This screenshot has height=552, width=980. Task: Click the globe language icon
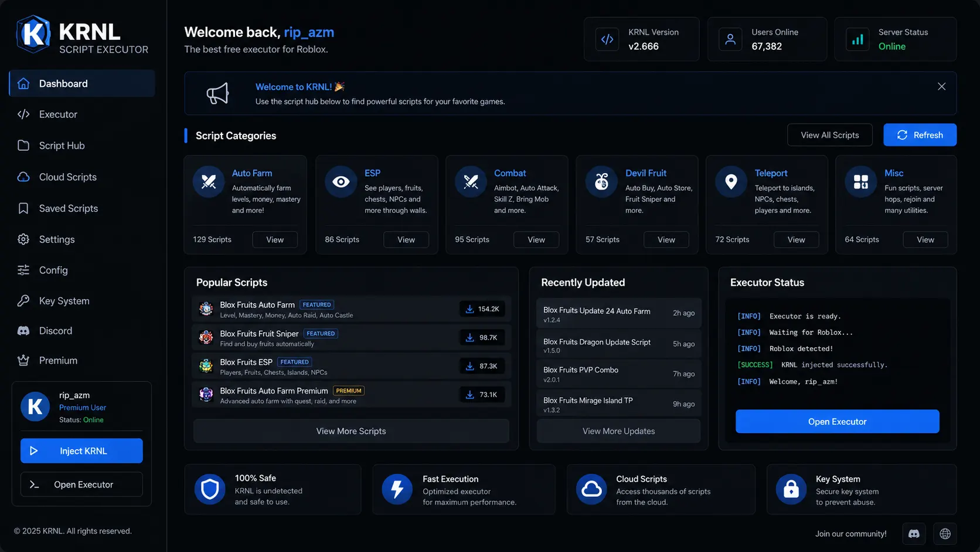945,534
